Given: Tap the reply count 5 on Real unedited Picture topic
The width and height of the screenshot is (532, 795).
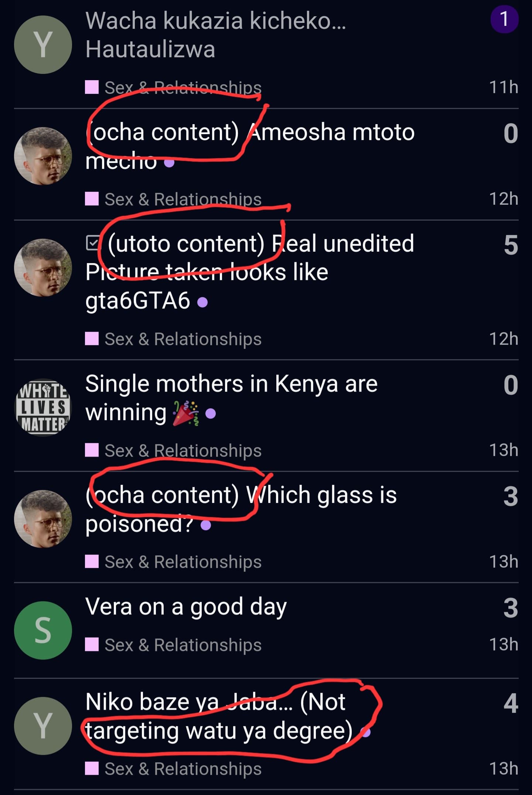Looking at the screenshot, I should [511, 245].
